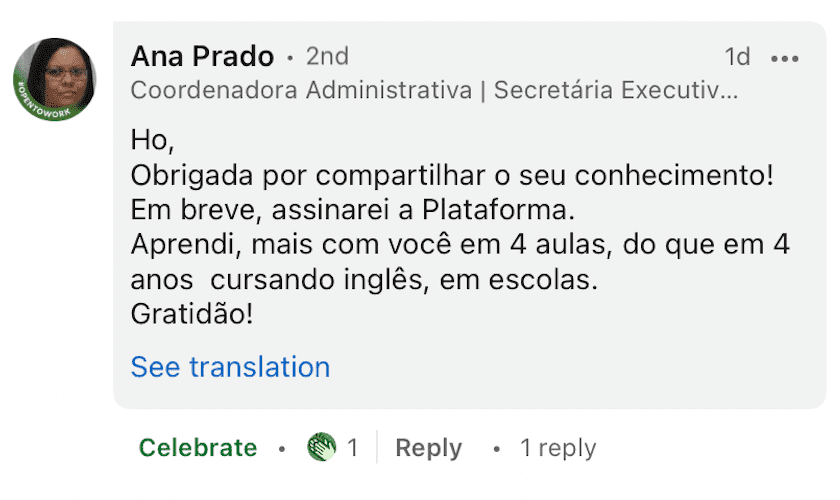Click the clapping hands reaction icon
Screen dimensions: 840x500
tap(321, 447)
